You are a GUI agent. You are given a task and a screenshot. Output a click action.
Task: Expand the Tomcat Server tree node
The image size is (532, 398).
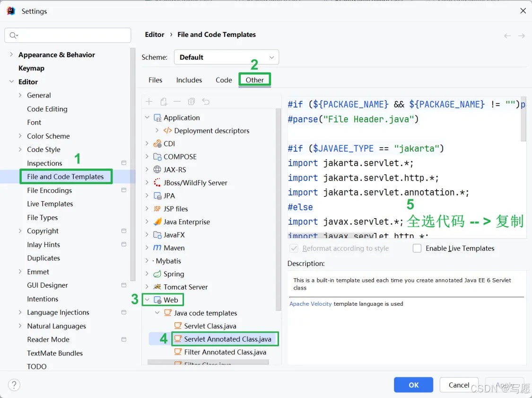pos(147,287)
